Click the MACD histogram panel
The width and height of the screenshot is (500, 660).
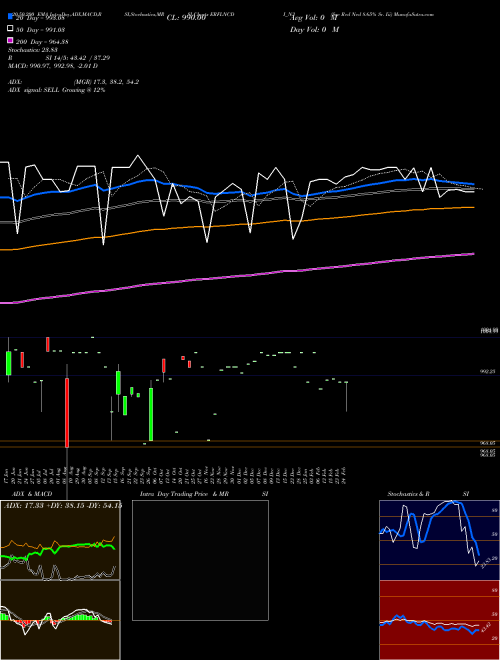[60, 620]
